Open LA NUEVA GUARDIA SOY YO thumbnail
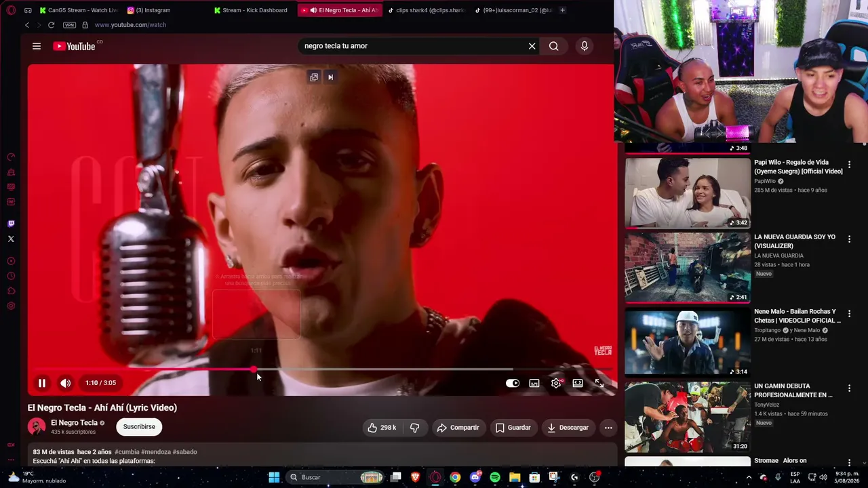Image resolution: width=868 pixels, height=488 pixels. tap(688, 267)
